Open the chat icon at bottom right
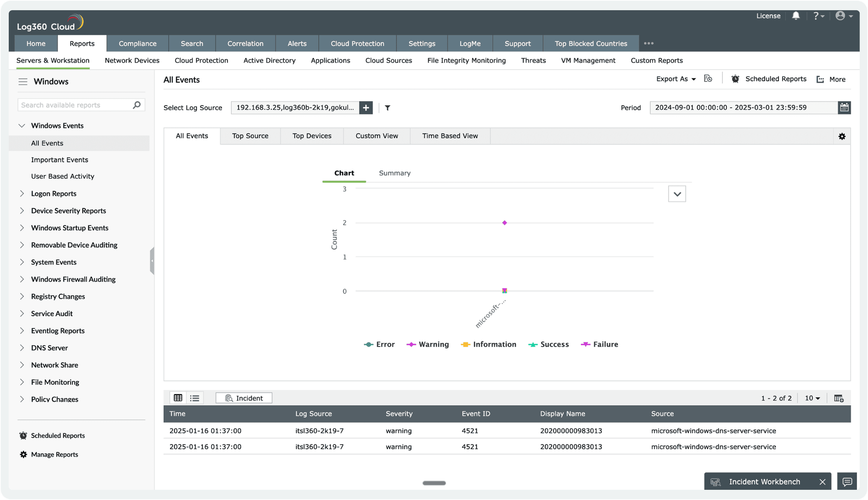Screen dimensions: 868x500 point(847,482)
